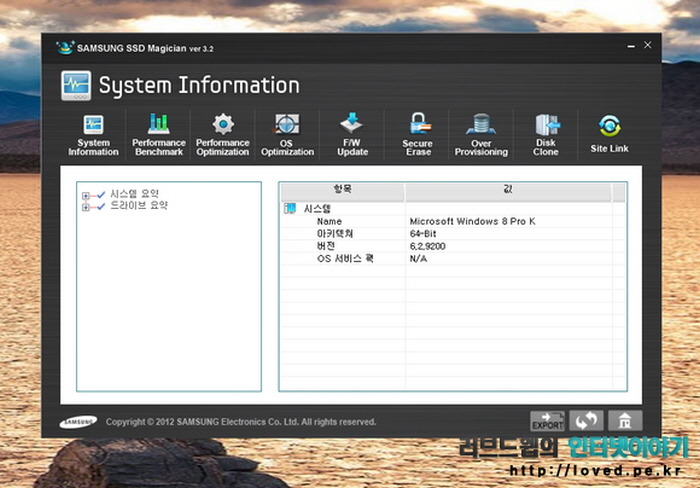Viewport: 700px width, 488px height.
Task: Open the Site Link icon
Action: [609, 133]
